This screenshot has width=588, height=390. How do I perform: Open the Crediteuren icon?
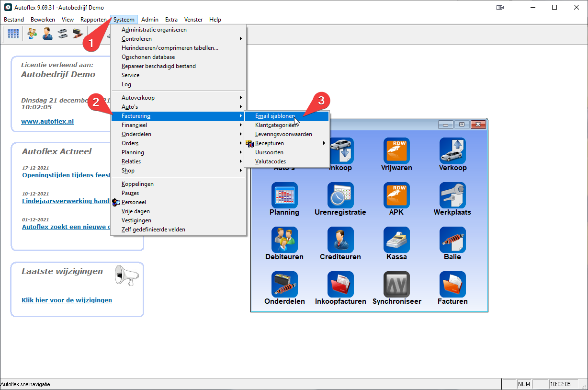pos(340,240)
